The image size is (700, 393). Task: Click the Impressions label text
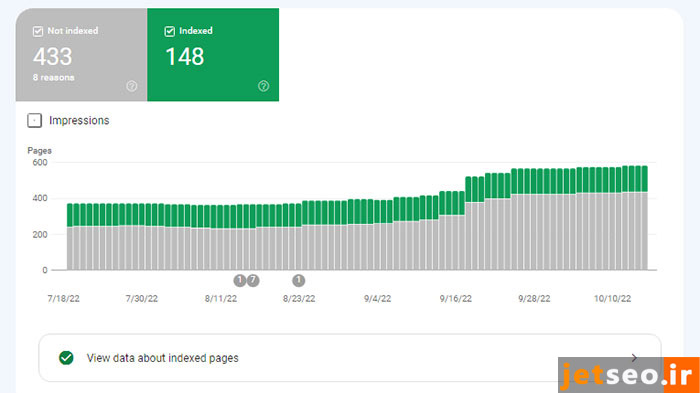coord(79,121)
